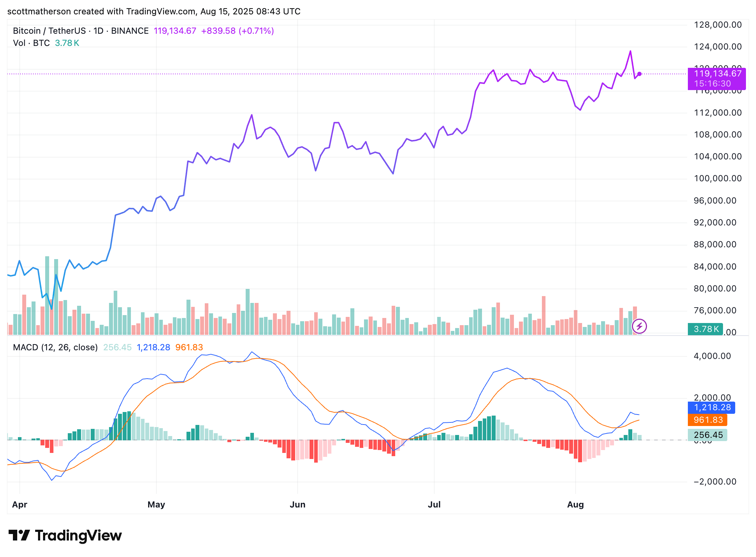Click the +839.58 (+0.71%) change text
This screenshot has width=756, height=557.
[237, 31]
